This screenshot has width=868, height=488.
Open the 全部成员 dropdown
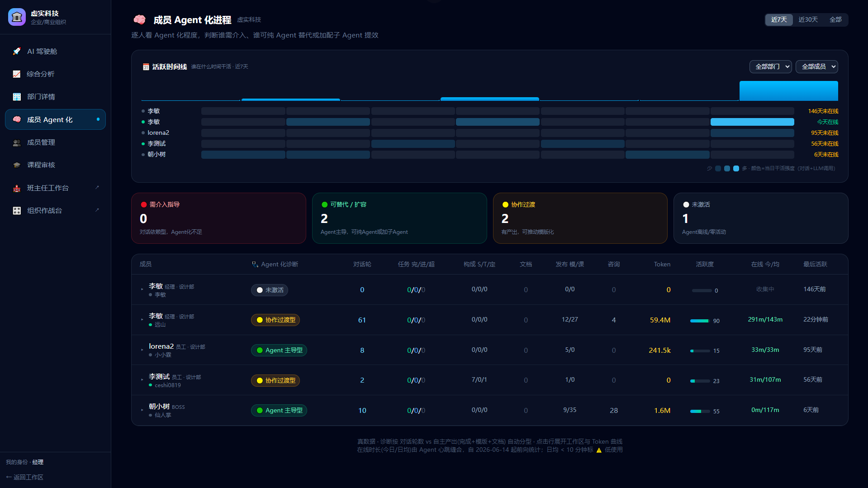click(816, 66)
